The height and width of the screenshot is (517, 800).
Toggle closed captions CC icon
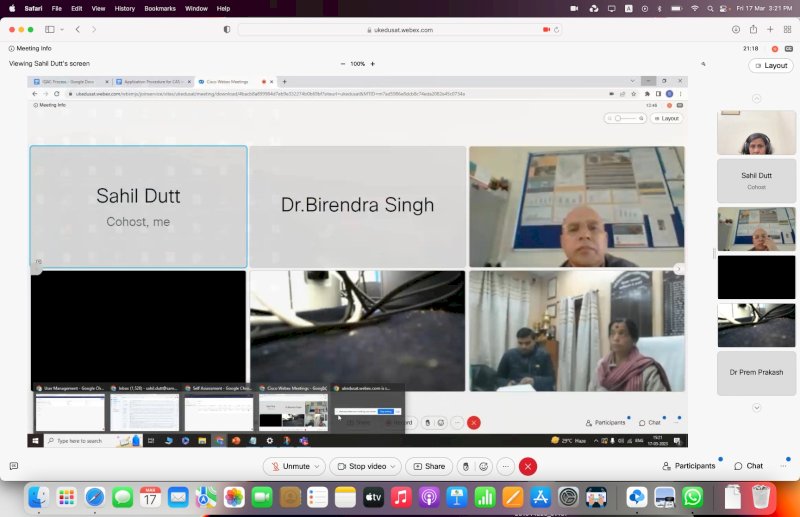tap(789, 49)
